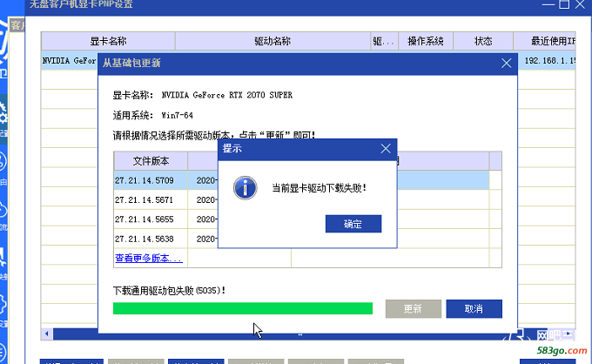Close the 从基础包更新 dialog

click(506, 63)
